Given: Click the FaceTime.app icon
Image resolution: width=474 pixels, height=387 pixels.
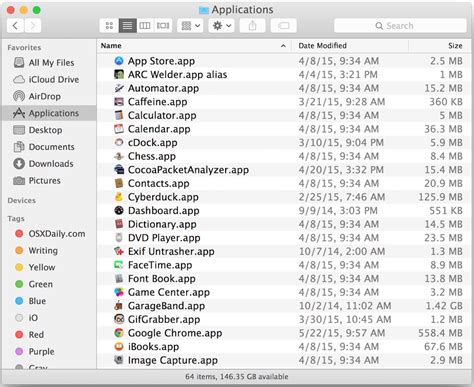Looking at the screenshot, I should (119, 265).
